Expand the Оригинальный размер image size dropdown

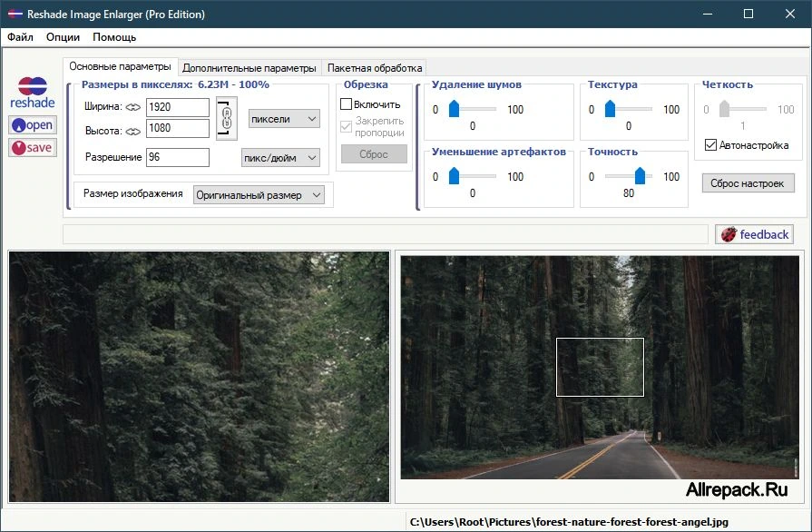pyautogui.click(x=259, y=195)
